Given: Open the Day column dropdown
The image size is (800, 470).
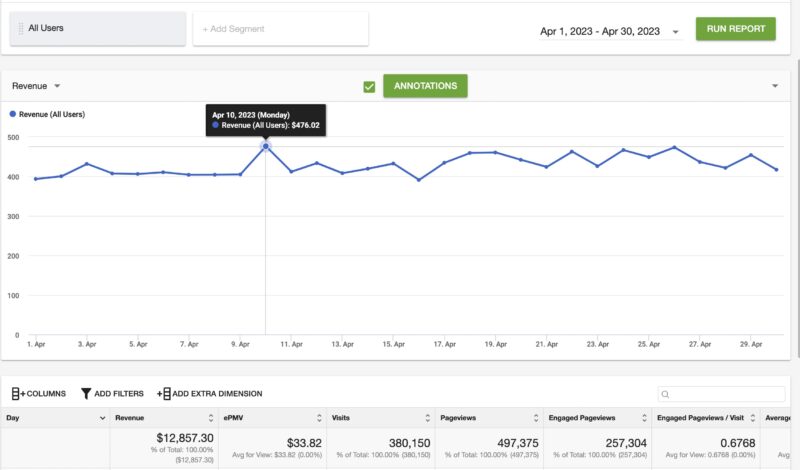Looking at the screenshot, I should (102, 418).
